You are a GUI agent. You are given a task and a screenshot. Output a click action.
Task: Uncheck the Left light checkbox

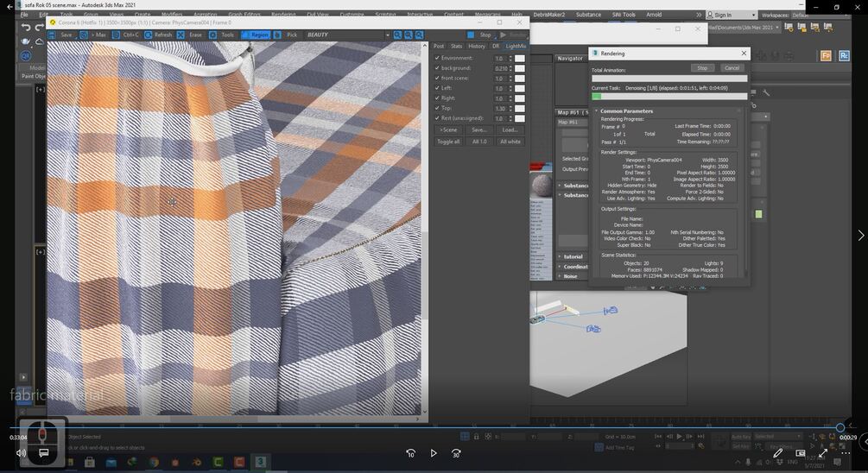(437, 88)
